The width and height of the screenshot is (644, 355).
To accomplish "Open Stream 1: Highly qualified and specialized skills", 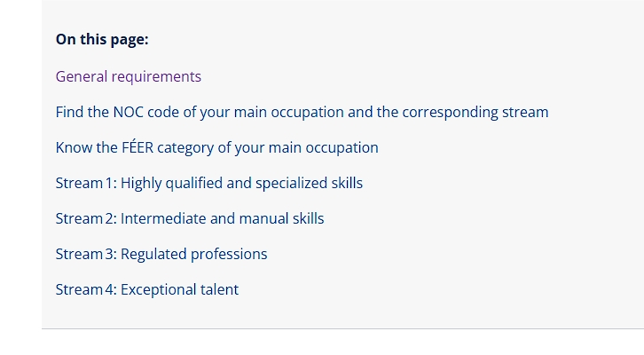I will click(x=208, y=183).
